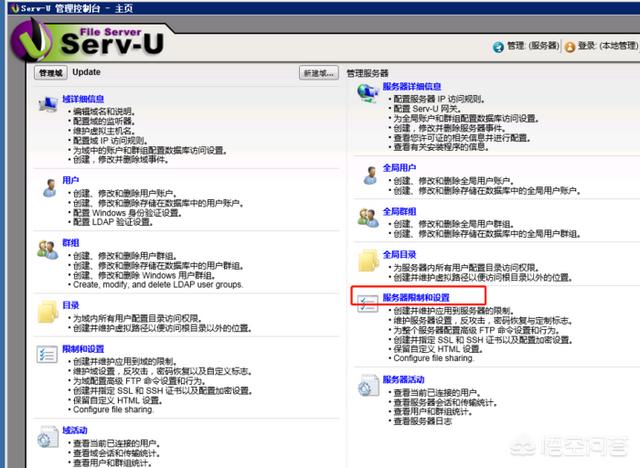This screenshot has width=640, height=468.
Task: Click text 查看当前已连接的用户 under 服务器活动
Action: (x=437, y=393)
